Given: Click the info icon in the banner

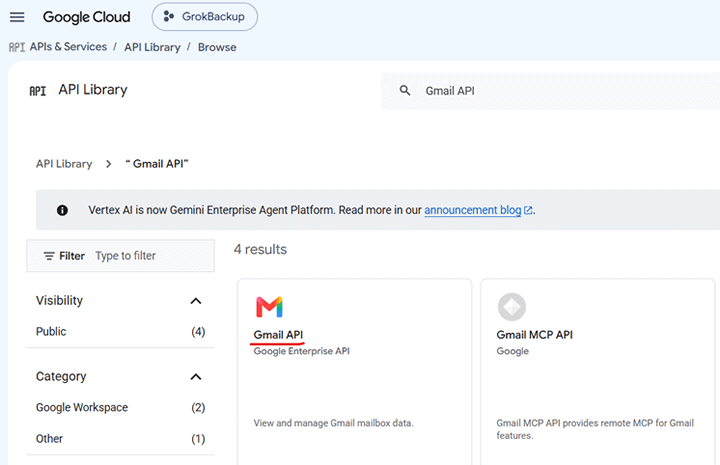Looking at the screenshot, I should click(x=62, y=210).
